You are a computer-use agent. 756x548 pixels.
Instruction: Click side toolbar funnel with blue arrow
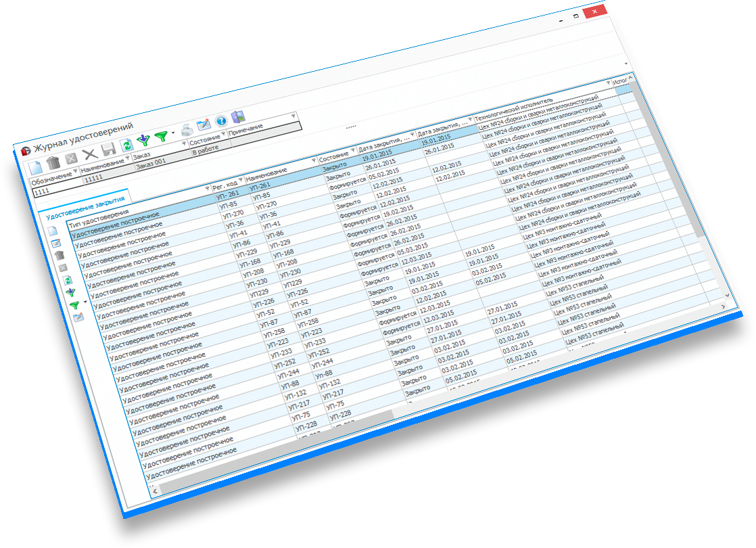[70, 292]
